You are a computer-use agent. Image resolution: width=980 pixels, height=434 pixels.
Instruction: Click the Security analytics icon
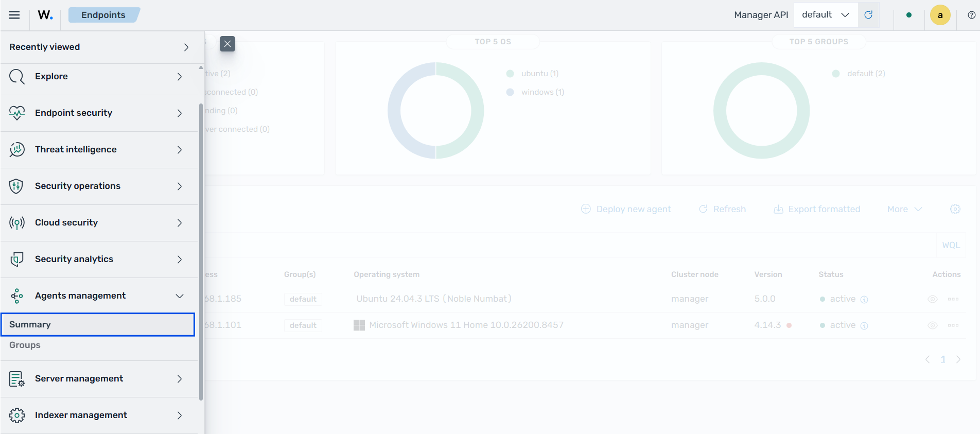tap(17, 259)
